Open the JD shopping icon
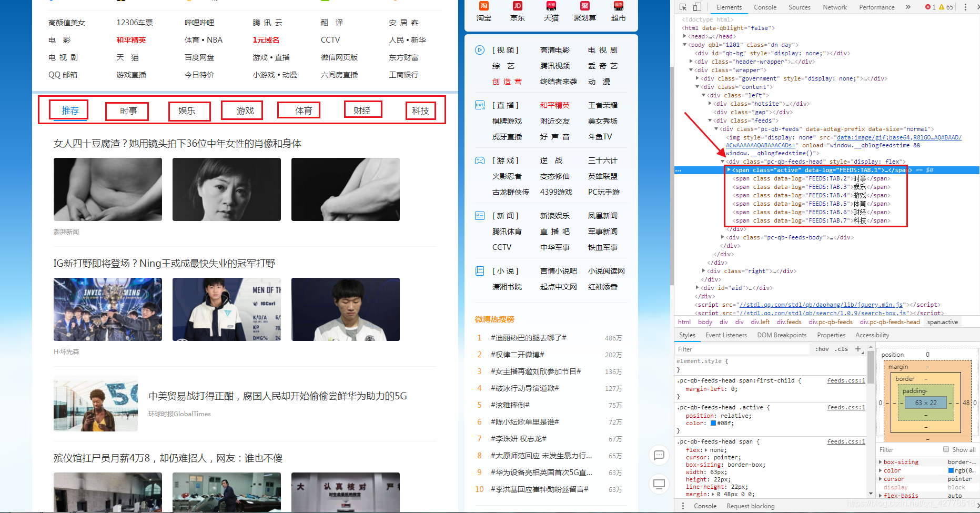The image size is (980, 513). tap(517, 6)
